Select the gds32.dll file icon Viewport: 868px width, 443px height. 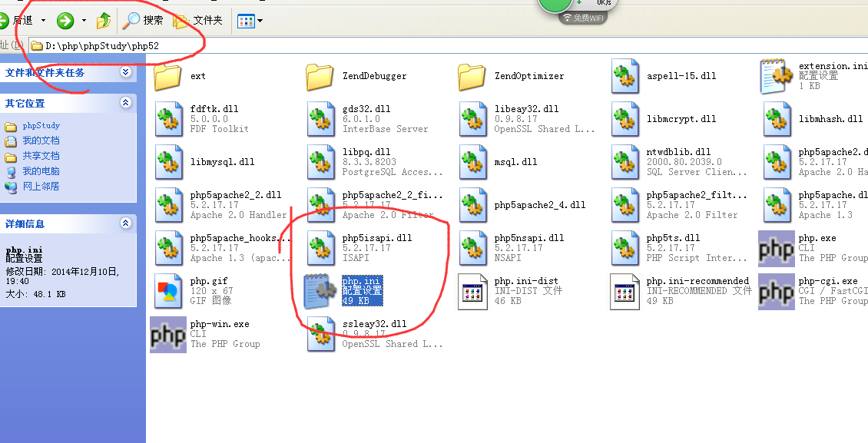(321, 119)
